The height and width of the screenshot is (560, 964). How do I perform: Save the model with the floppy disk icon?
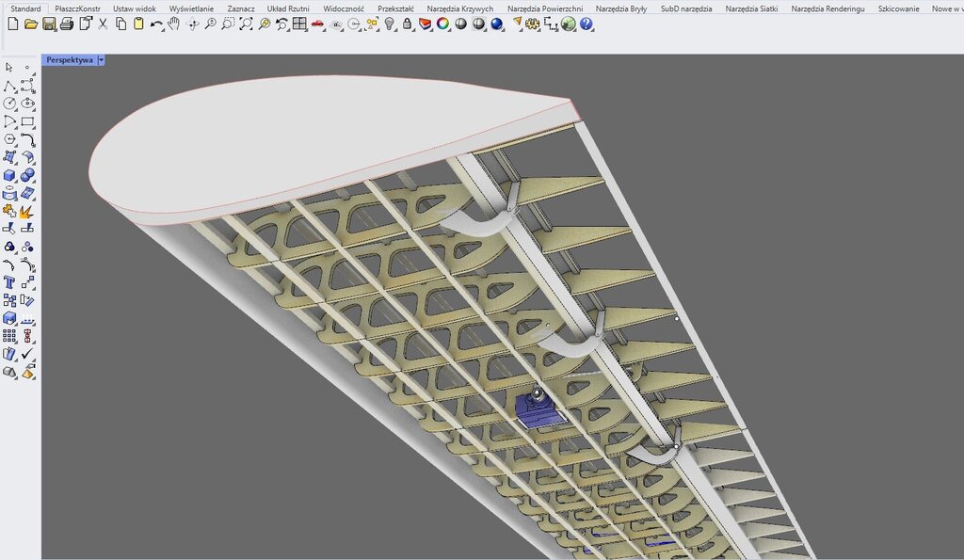49,24
